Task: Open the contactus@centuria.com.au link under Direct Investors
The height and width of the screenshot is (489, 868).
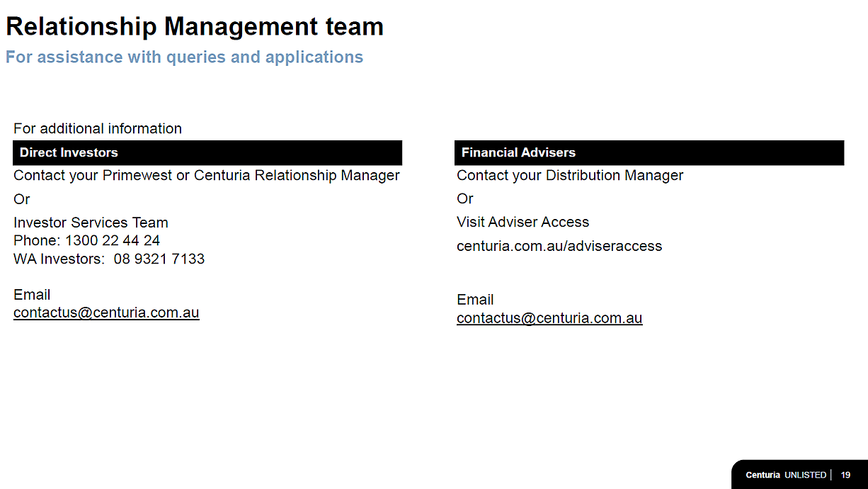Action: (106, 313)
